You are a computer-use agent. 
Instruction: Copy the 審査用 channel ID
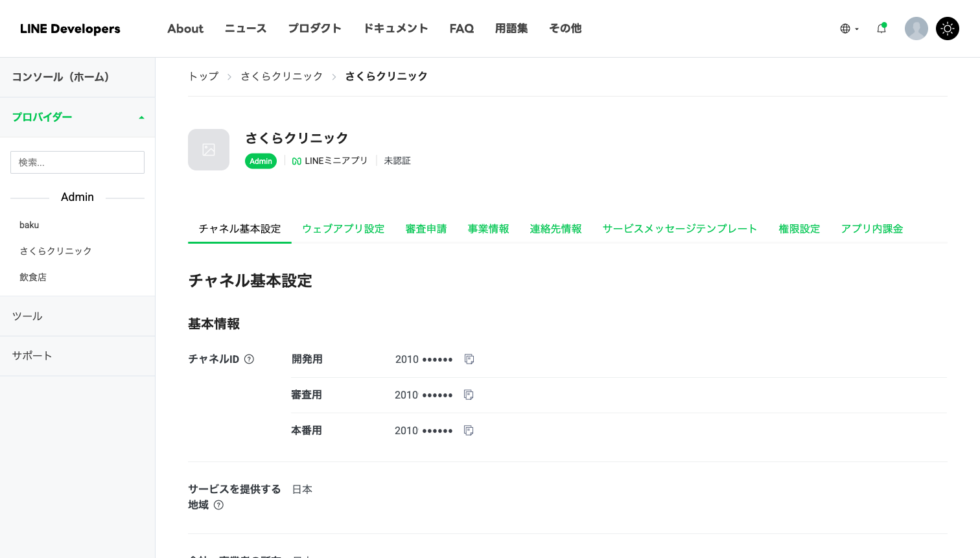[469, 395]
